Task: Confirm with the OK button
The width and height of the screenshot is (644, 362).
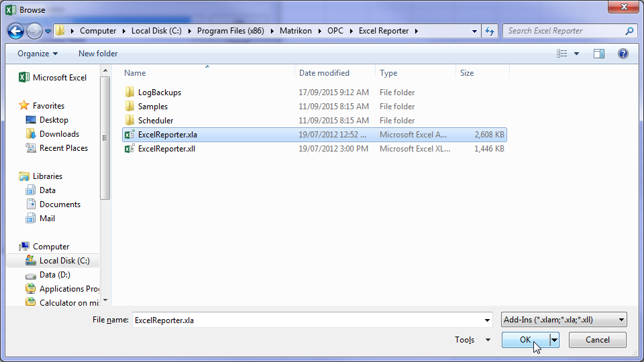Action: [525, 340]
